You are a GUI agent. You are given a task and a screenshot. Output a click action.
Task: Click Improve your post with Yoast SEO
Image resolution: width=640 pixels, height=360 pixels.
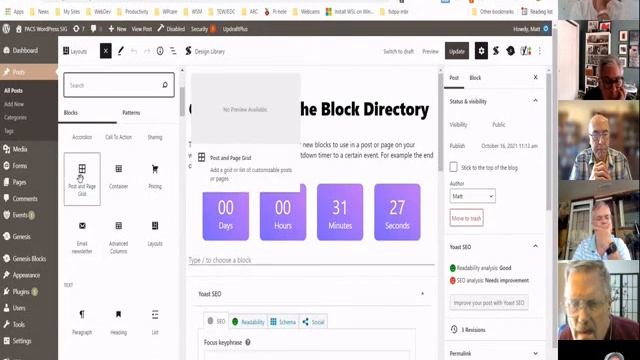click(489, 303)
